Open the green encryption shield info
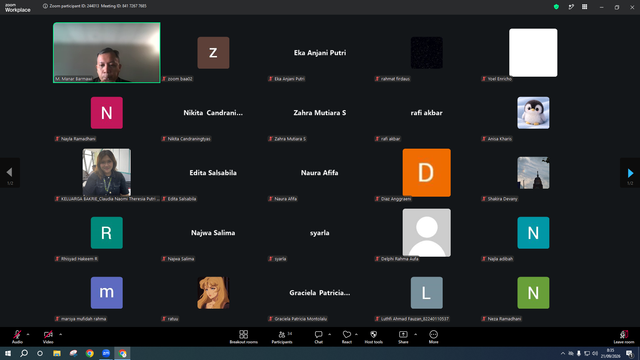 pos(556,7)
